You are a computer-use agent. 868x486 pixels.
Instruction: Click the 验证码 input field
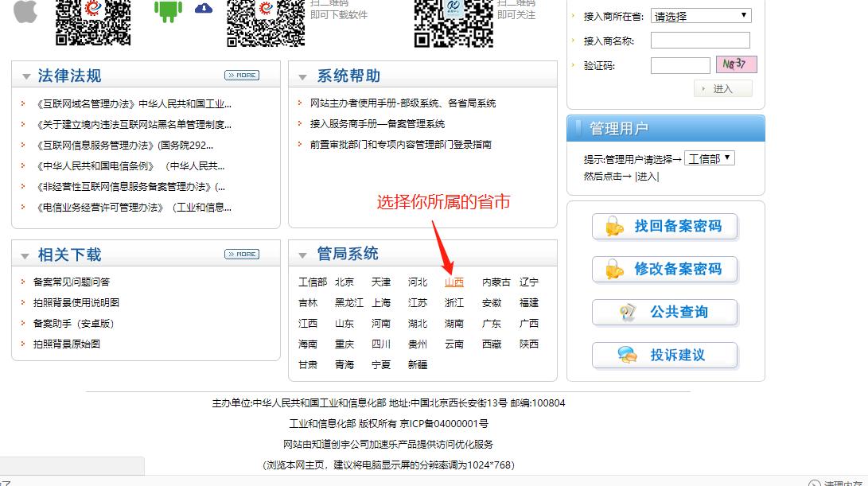coord(679,64)
